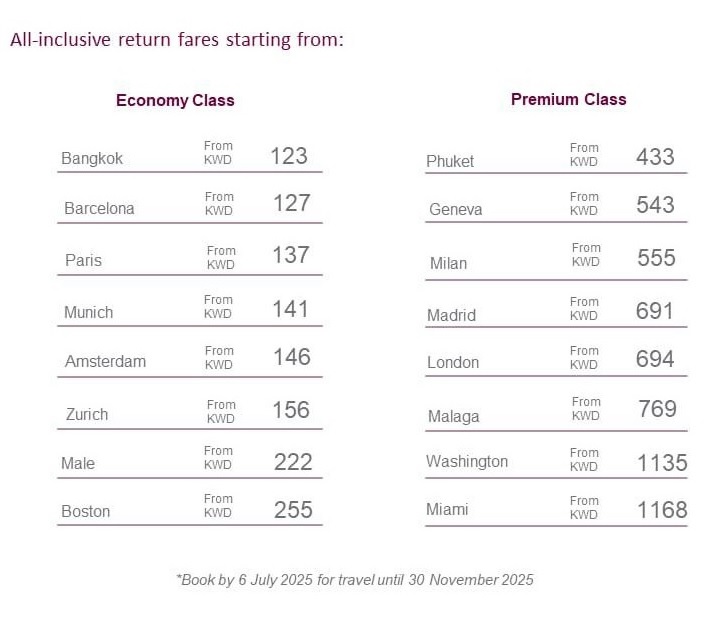
Task: Click the All-inclusive return fares title
Action: point(177,40)
